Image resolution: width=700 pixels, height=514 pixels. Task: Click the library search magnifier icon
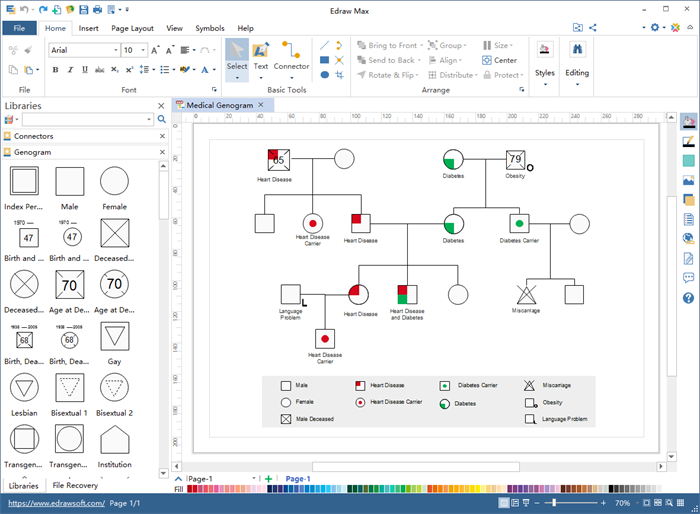coord(161,119)
